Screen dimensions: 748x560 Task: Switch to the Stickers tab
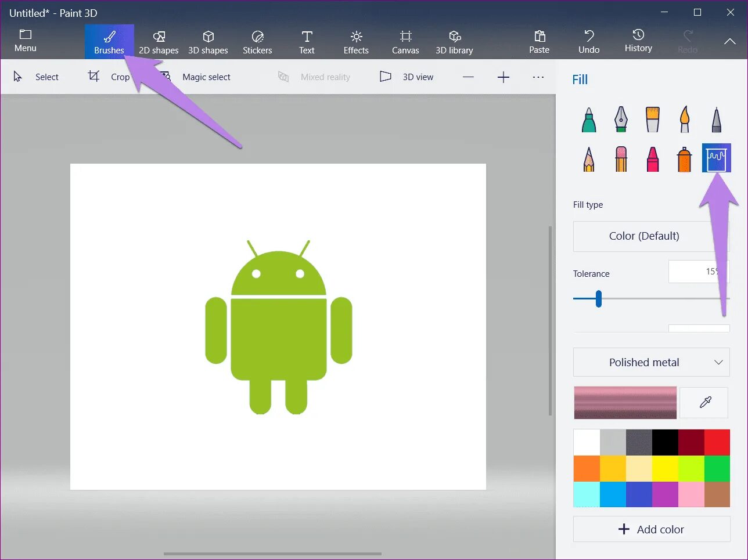point(257,42)
